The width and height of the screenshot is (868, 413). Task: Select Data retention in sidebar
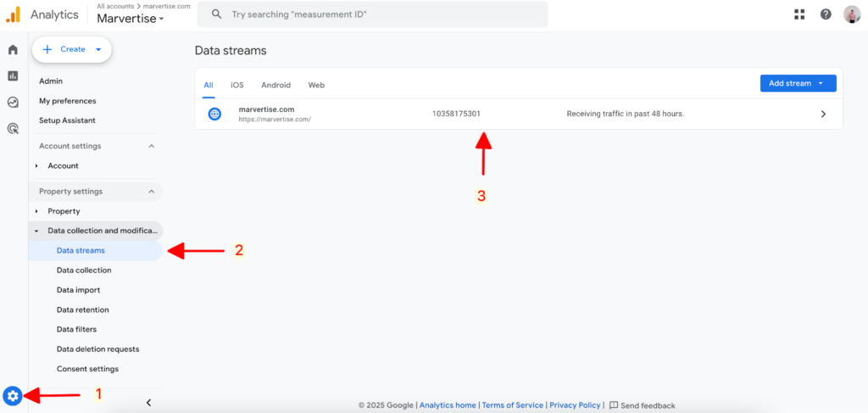tap(82, 310)
